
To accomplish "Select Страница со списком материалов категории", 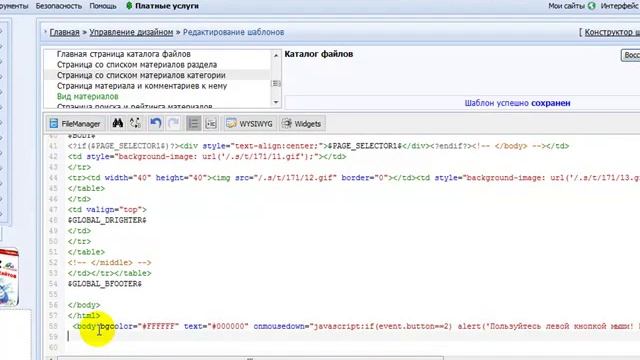I will pos(141,75).
